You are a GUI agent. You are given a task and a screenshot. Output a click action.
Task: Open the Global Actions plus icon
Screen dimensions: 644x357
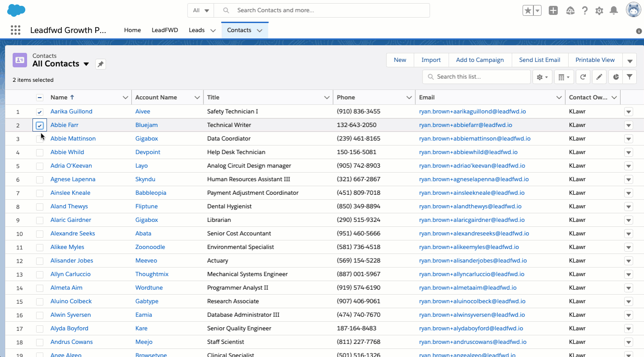553,11
